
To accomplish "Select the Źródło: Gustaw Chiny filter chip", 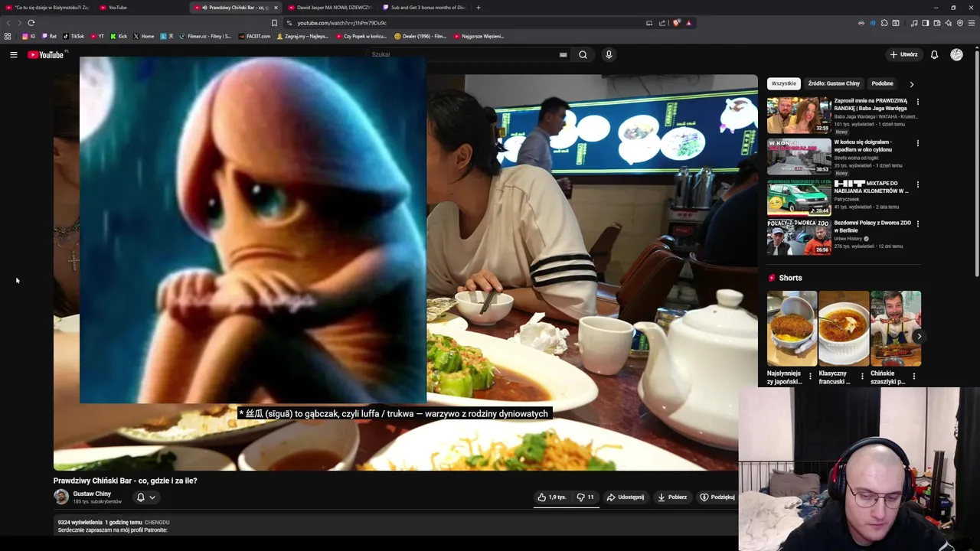I will [834, 83].
